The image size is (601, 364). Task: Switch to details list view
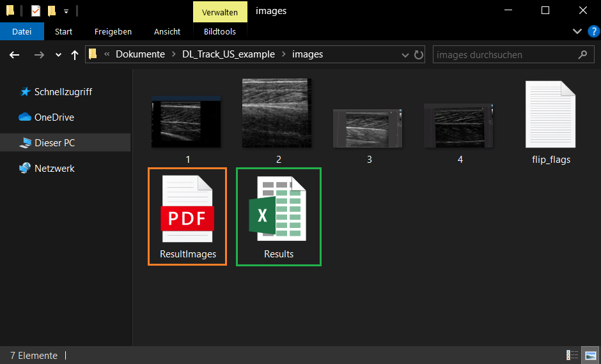(x=572, y=355)
